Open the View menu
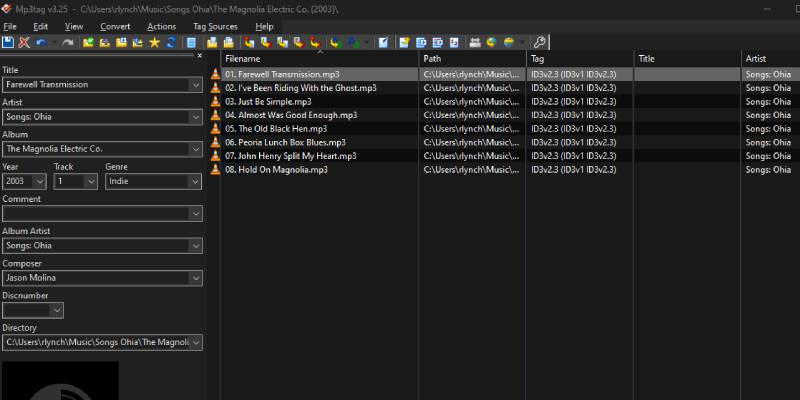This screenshot has width=800, height=400. (x=74, y=27)
